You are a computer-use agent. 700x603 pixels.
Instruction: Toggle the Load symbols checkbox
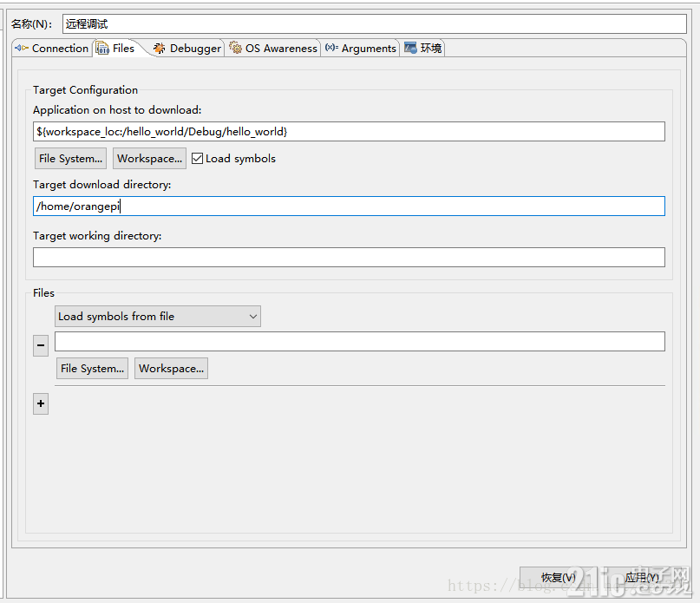point(197,159)
